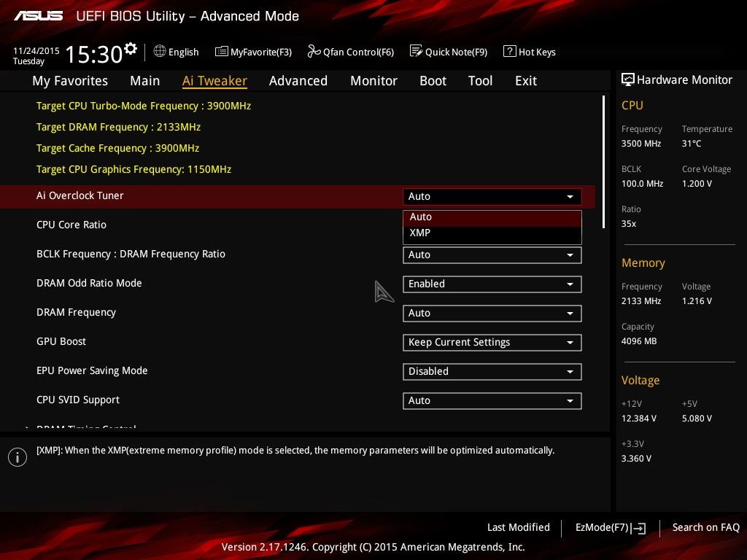Click the ASUS logo
The image size is (747, 560).
[38, 16]
